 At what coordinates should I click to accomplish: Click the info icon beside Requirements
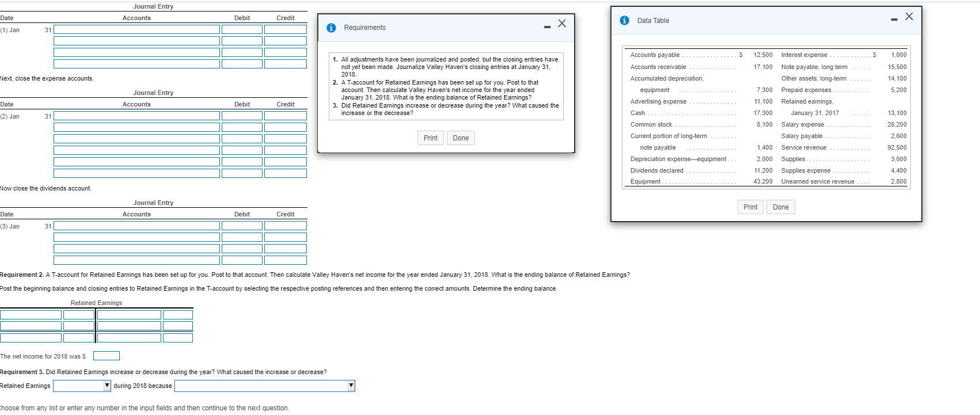tap(331, 28)
